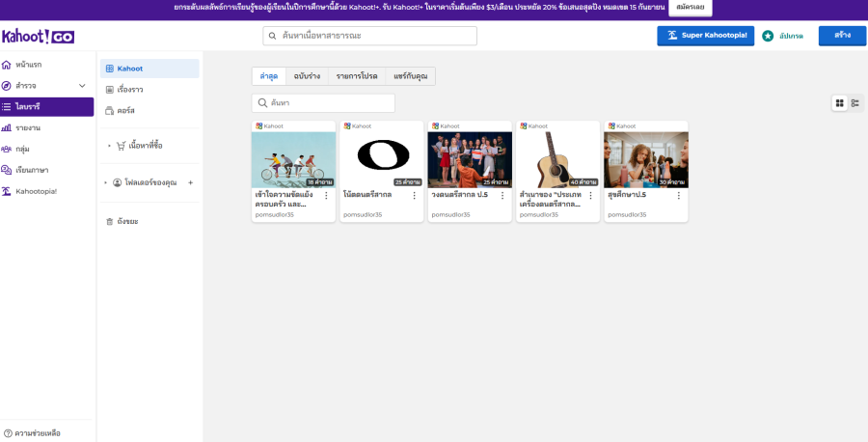This screenshot has height=442, width=868.
Task: Click the 18 คำถาม badge
Action: [320, 182]
